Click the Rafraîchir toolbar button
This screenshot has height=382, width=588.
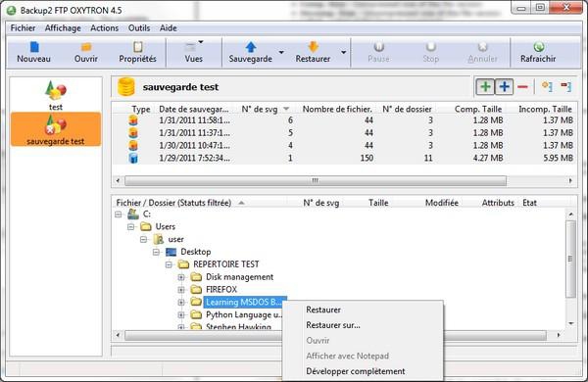coord(538,52)
